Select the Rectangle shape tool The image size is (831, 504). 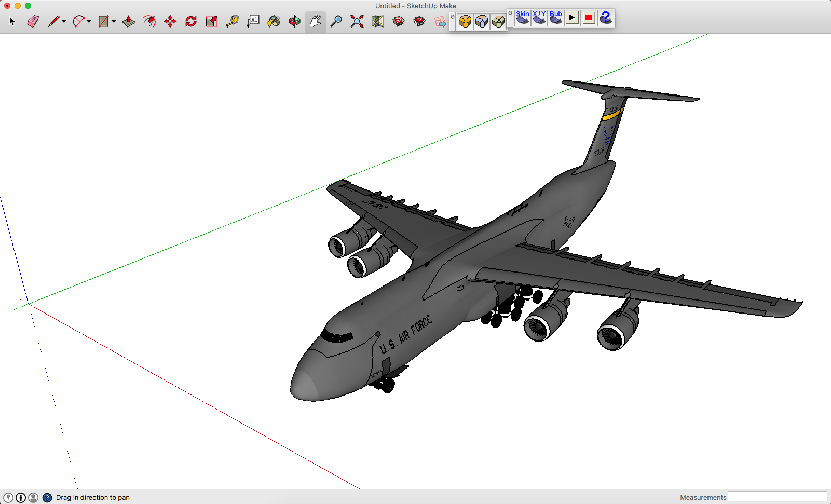[x=103, y=21]
